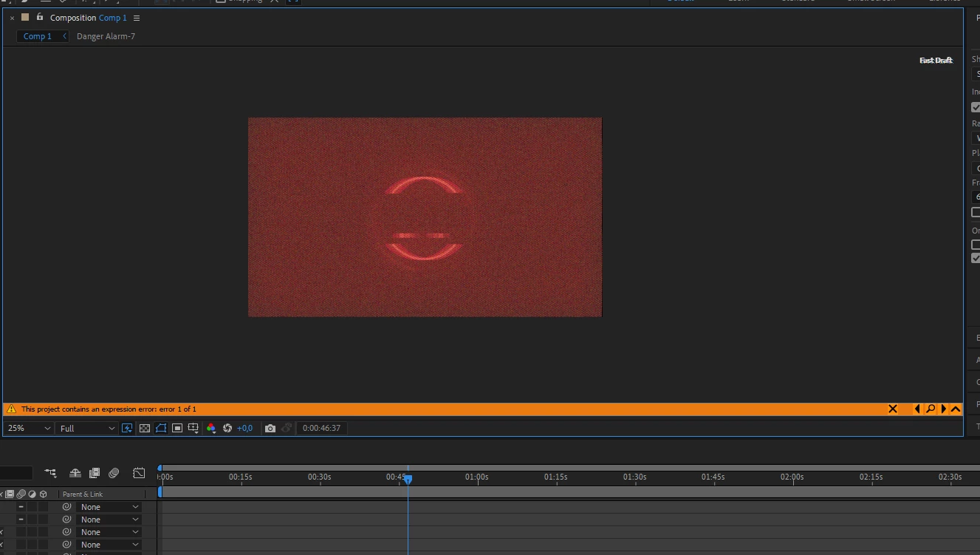The image size is (980, 555).
Task: Toggle region of interest button
Action: (x=177, y=428)
